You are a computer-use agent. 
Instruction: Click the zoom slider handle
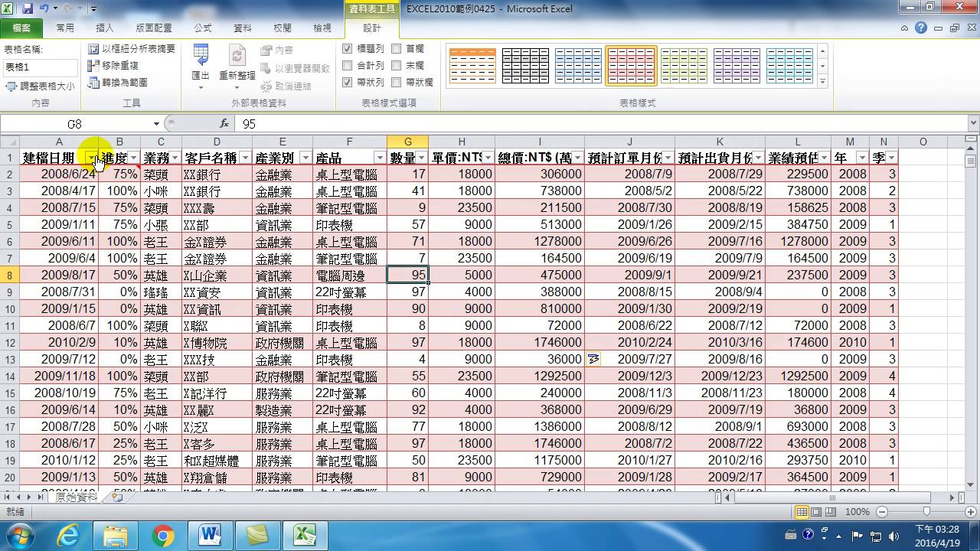926,511
